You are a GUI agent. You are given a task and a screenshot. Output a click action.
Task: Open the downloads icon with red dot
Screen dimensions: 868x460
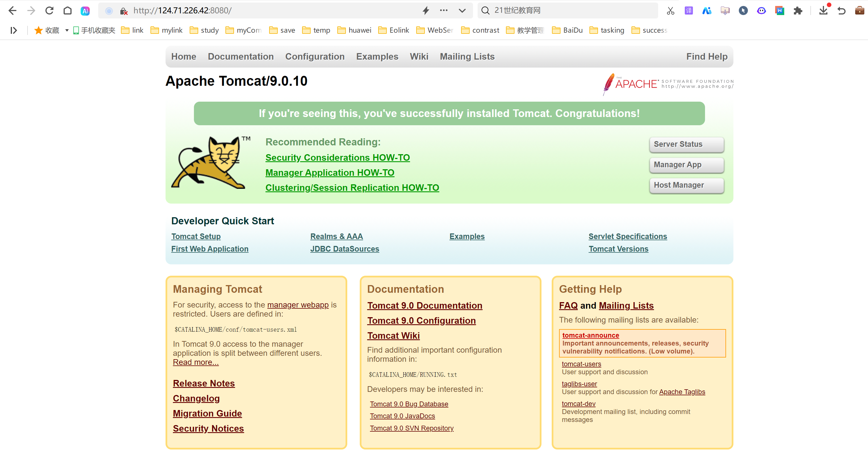click(823, 11)
